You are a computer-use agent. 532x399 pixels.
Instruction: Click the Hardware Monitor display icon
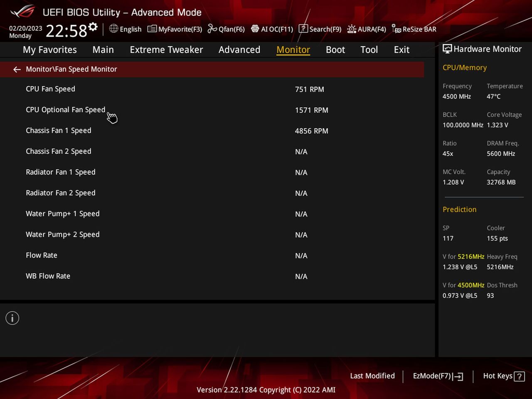(447, 49)
